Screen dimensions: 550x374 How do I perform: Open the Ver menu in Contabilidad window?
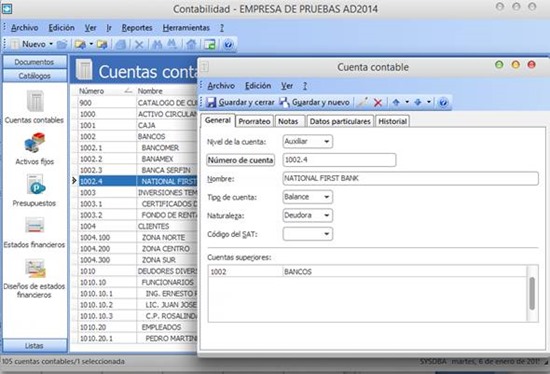pyautogui.click(x=90, y=28)
